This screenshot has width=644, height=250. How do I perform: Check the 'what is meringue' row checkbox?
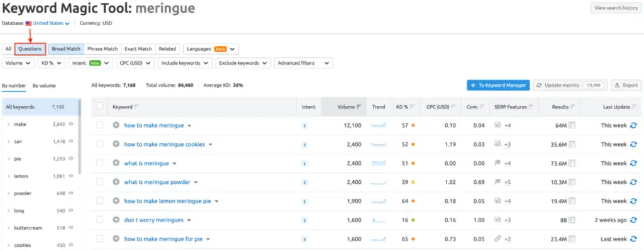(99, 163)
